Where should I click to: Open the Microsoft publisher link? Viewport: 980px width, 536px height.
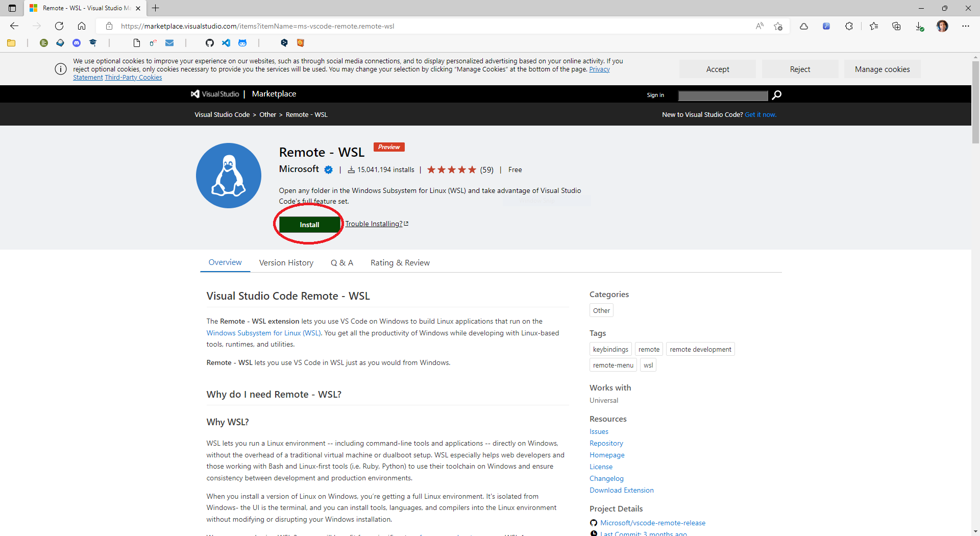[299, 169]
